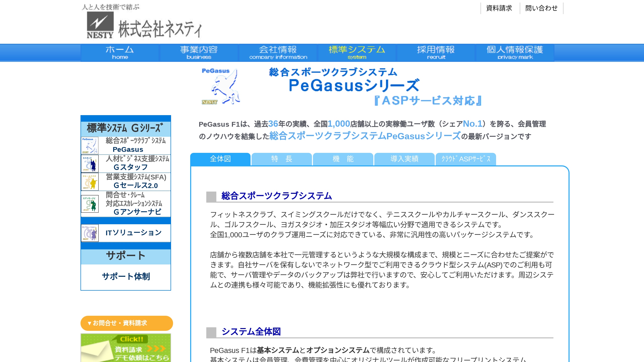Viewport: 644px width, 362px height.
Task: Open the PeGasus sidebar thumbnail icon
Action: click(90, 146)
